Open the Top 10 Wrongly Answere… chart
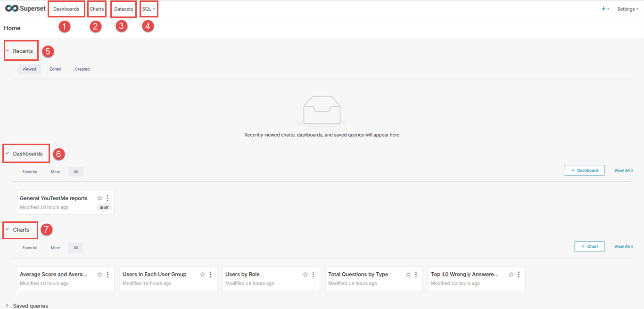This screenshot has width=644, height=309. click(x=477, y=279)
